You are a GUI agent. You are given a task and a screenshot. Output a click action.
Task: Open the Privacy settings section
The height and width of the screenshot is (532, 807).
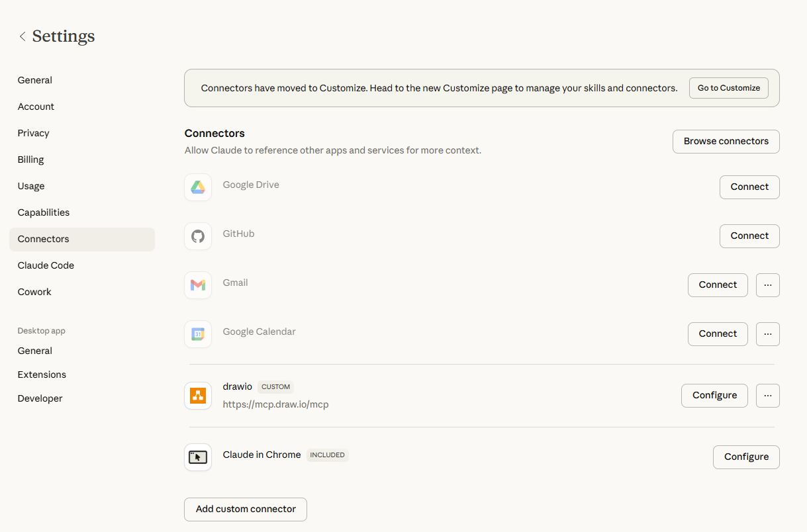pos(34,133)
